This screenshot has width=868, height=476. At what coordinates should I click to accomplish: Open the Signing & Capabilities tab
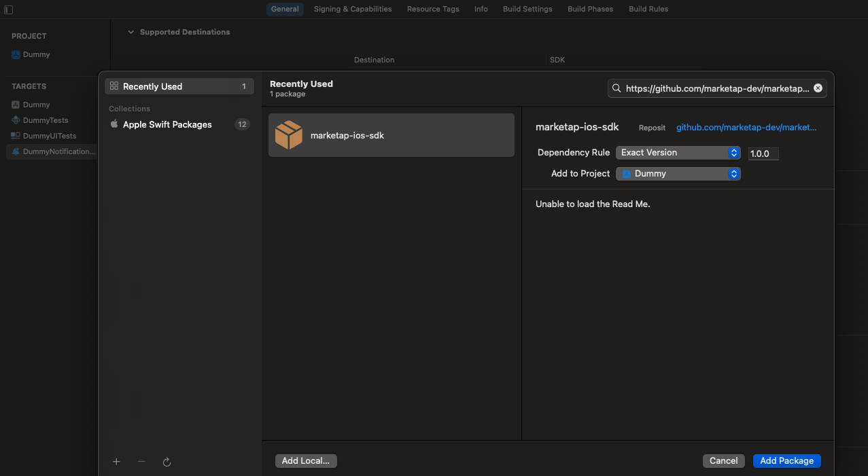[x=353, y=9]
